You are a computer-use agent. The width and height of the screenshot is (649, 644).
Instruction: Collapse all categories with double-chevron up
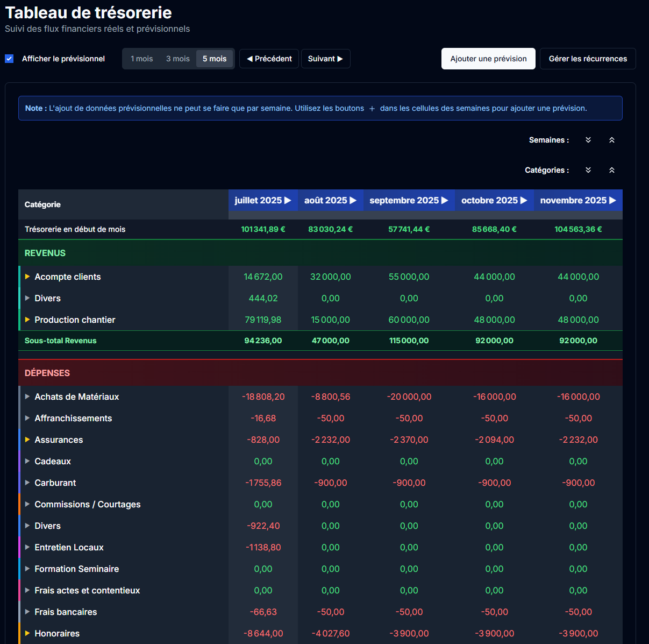point(611,170)
